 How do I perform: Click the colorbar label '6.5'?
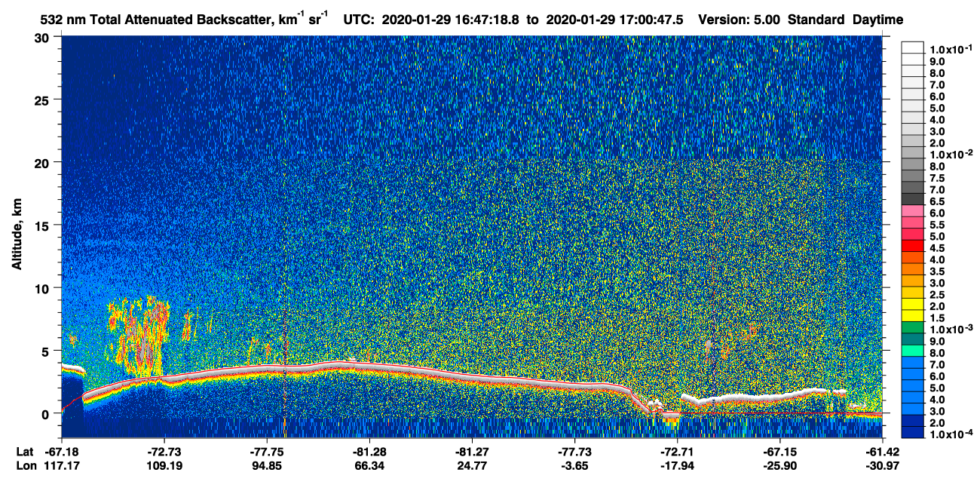(937, 201)
